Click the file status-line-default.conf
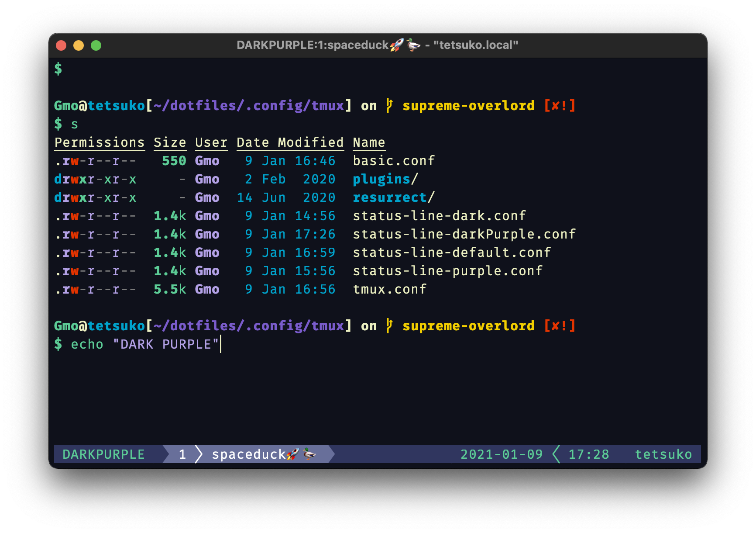Screen dimensions: 756x533 click(452, 253)
